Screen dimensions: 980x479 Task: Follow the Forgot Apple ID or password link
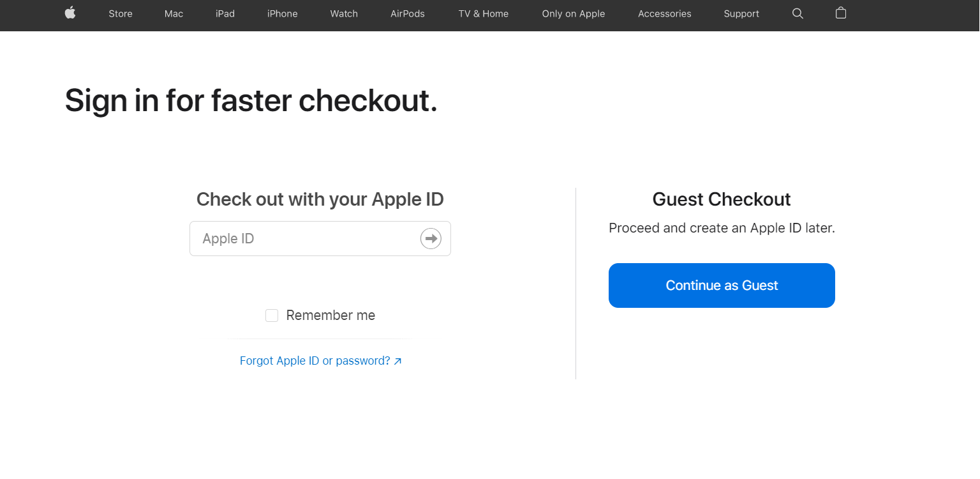[x=321, y=361]
